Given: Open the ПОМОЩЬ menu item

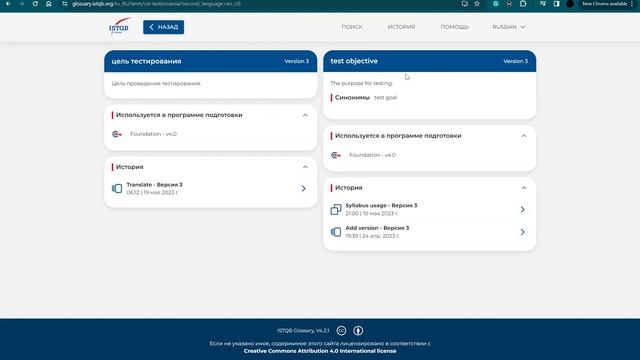Looking at the screenshot, I should pos(454,27).
